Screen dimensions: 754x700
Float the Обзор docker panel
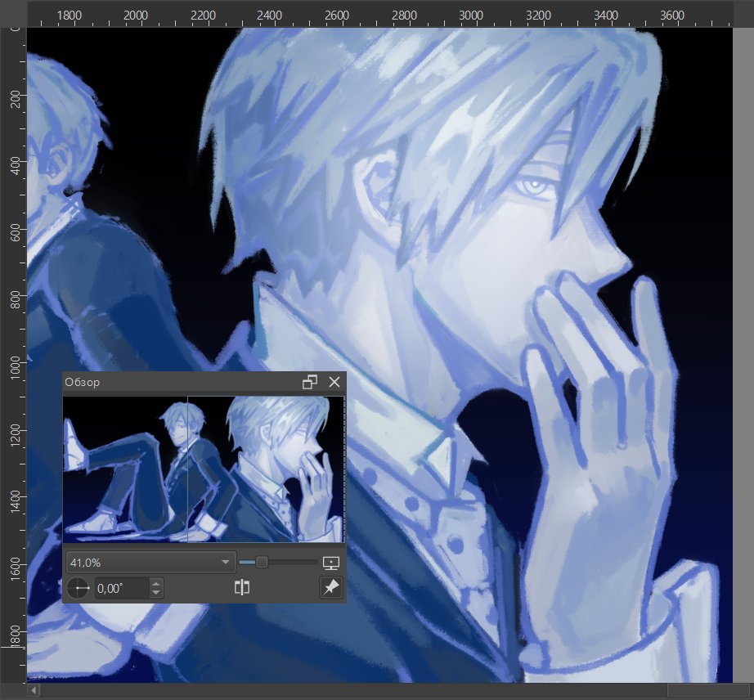click(x=309, y=382)
